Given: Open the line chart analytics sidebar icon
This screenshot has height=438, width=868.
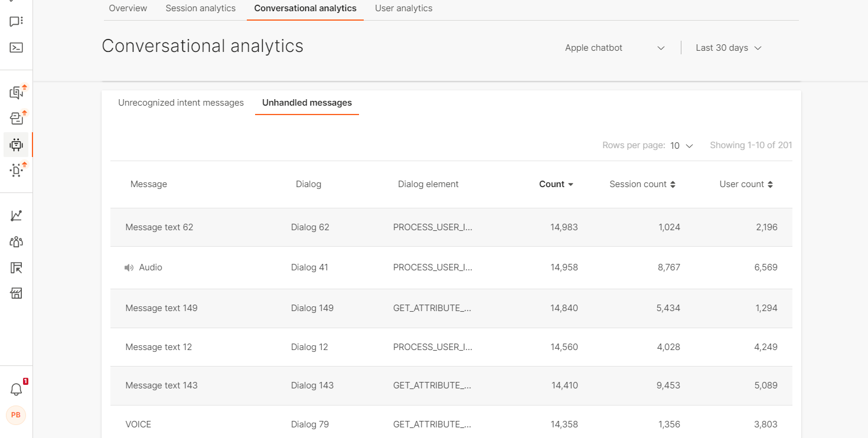Looking at the screenshot, I should pos(17,216).
